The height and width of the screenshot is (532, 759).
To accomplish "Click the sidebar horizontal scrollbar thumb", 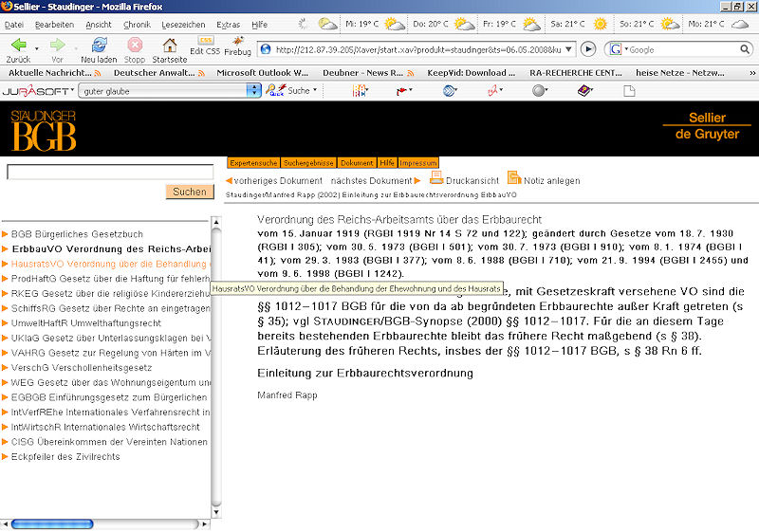I will (52, 523).
